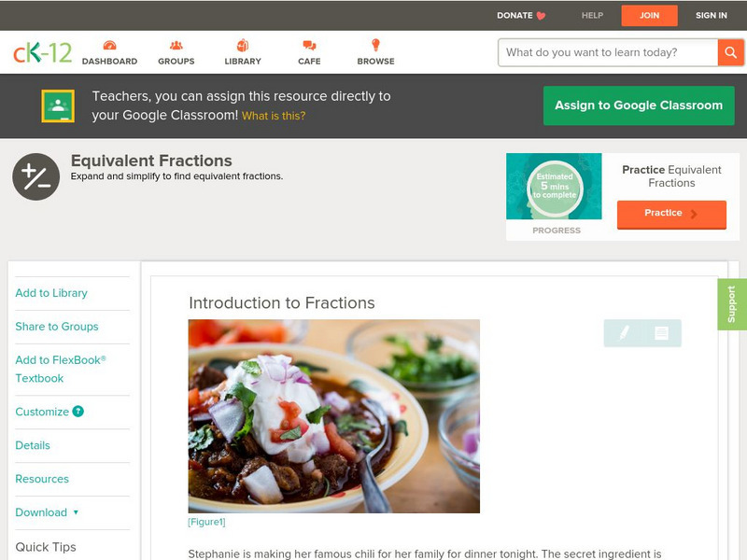Open the Dashboard gauge icon
This screenshot has height=560, width=747.
click(x=109, y=45)
